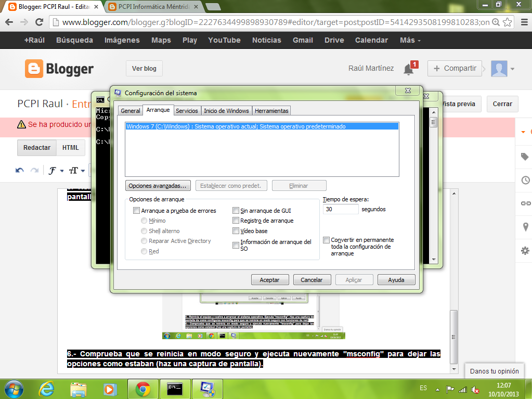
Task: Switch to the General tab
Action: click(x=131, y=111)
